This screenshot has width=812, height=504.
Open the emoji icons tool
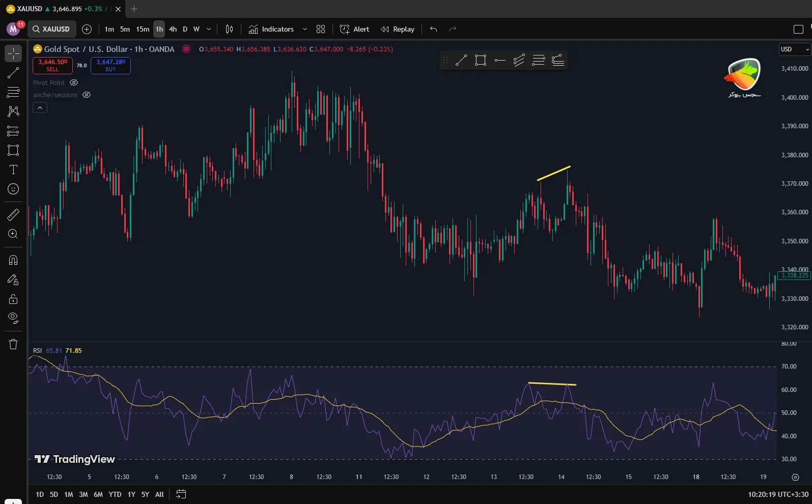point(13,189)
